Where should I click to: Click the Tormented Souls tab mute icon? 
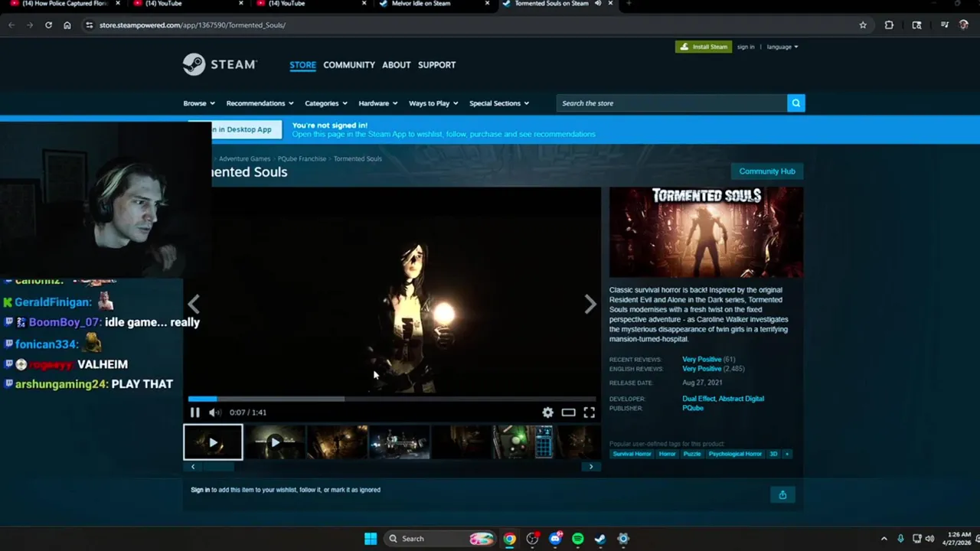pyautogui.click(x=598, y=4)
